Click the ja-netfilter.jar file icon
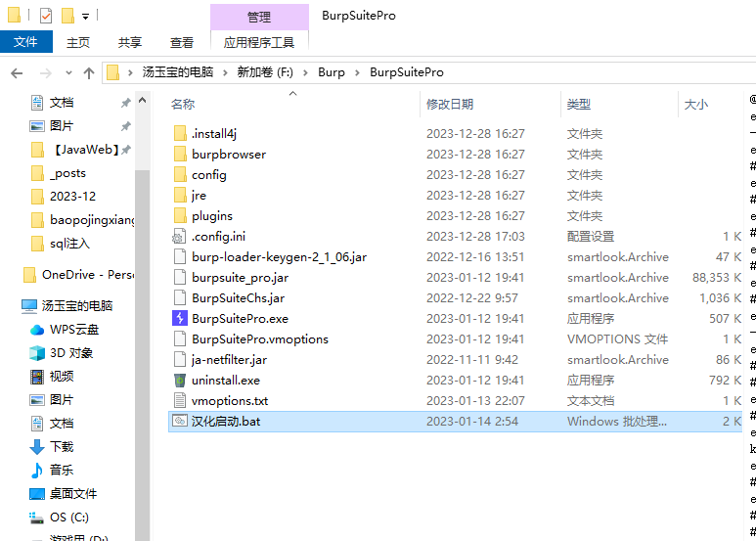 (180, 360)
